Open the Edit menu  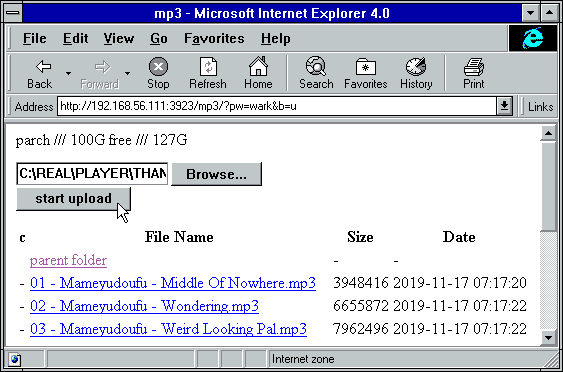tap(75, 38)
